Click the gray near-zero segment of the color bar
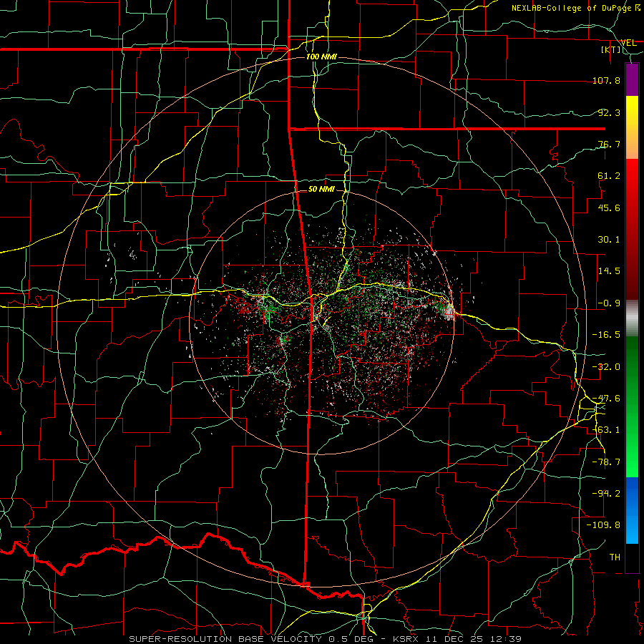Screen dimensions: 644x644 (x=632, y=318)
